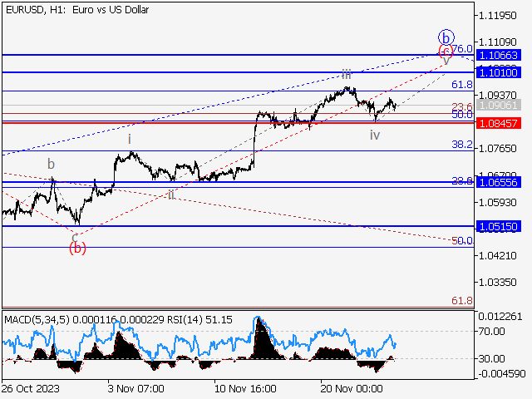This screenshot has height=399, width=532.
Task: Click the 30.00 RSI level label
Action: point(491,358)
